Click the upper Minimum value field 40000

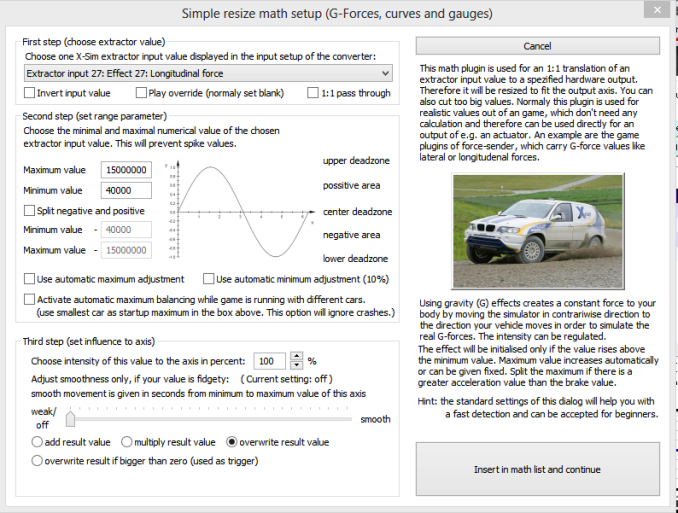coord(126,190)
